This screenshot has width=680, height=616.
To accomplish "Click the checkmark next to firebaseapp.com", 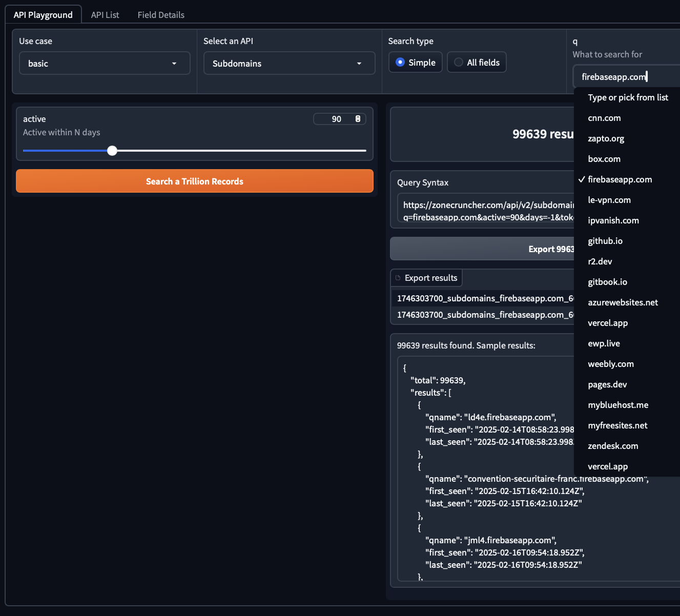I will pyautogui.click(x=581, y=179).
